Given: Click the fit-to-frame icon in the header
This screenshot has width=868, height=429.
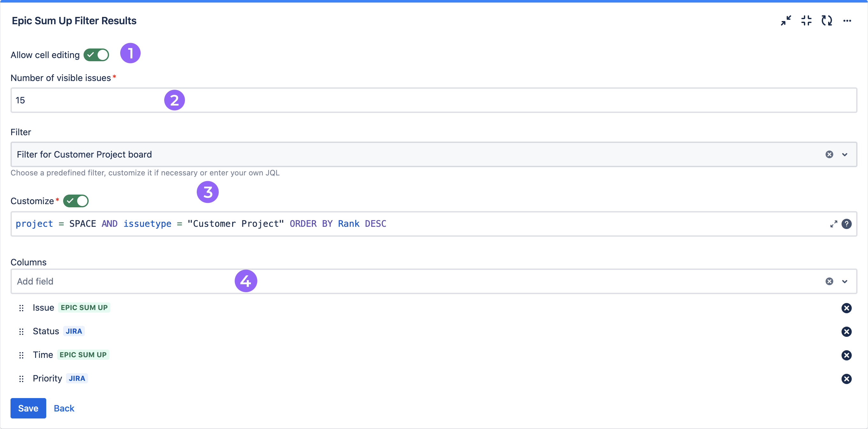Looking at the screenshot, I should (807, 20).
